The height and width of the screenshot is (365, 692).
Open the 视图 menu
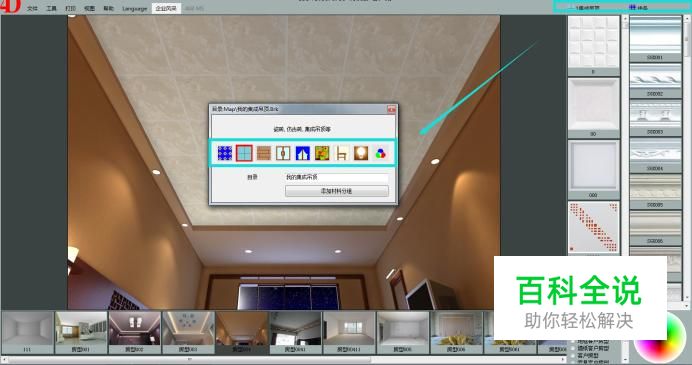(x=90, y=8)
